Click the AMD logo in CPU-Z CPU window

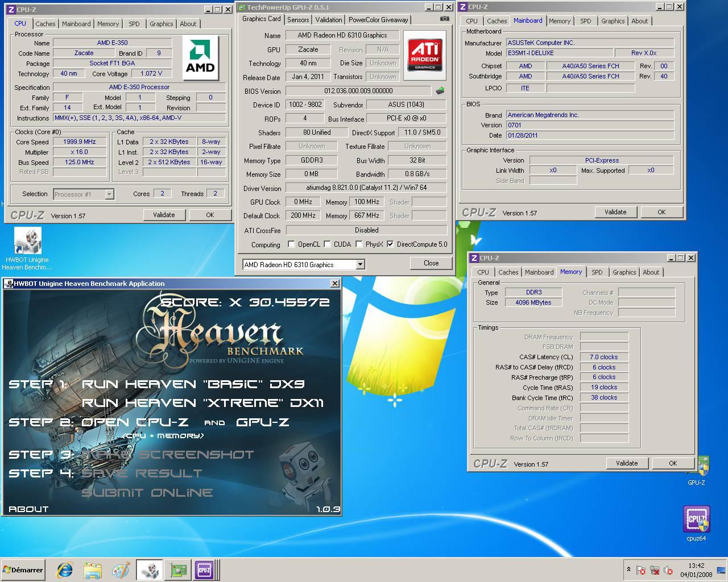[200, 57]
